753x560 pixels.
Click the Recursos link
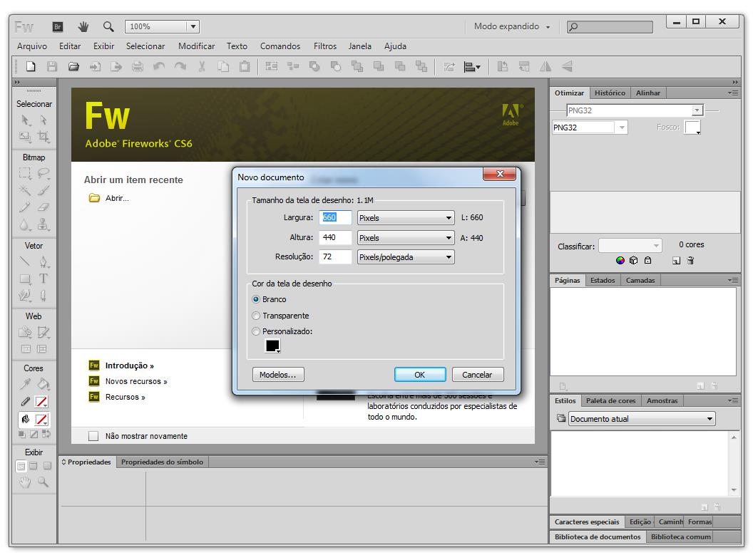[125, 397]
